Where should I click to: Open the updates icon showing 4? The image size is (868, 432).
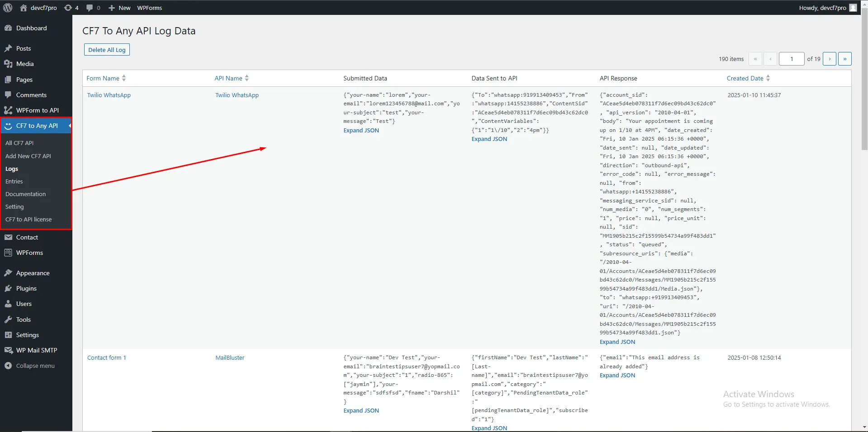click(68, 8)
